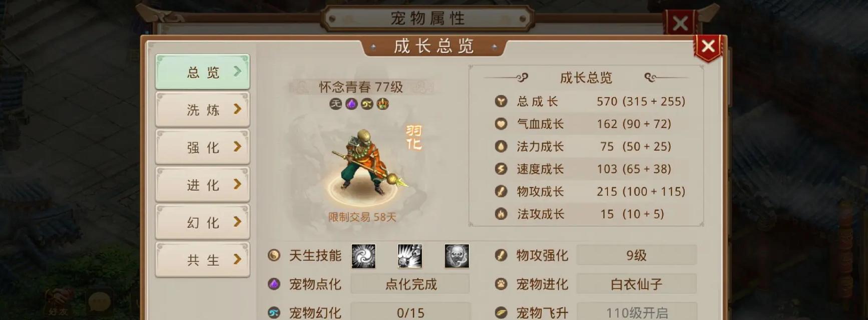This screenshot has width=868, height=320.
Task: Click the 气血成长 heart icon
Action: (x=501, y=124)
